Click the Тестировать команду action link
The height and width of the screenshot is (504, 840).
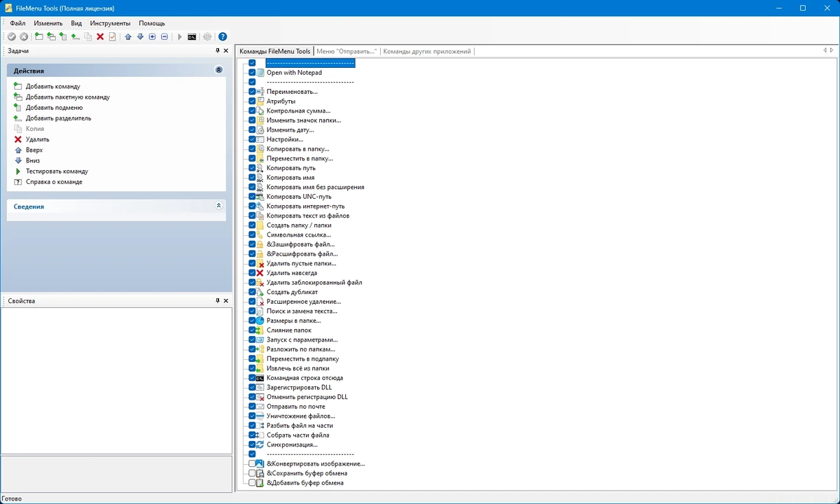click(x=57, y=171)
